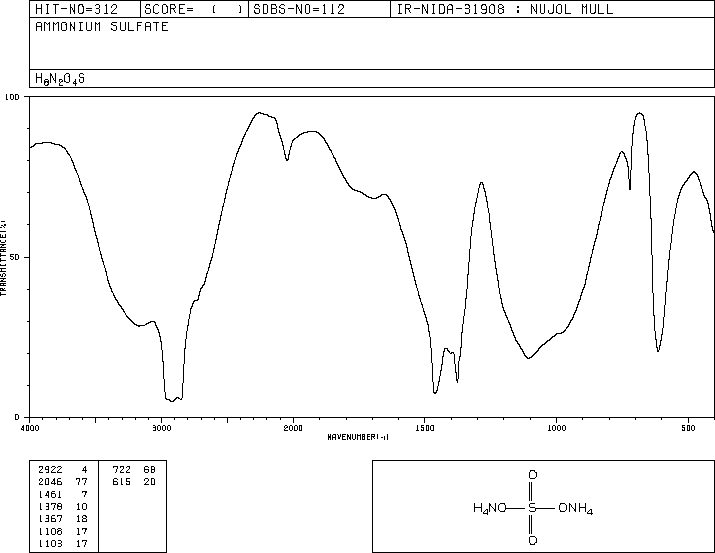Click the bottom oxygen atom in structure
Image resolution: width=715 pixels, height=553 pixels.
point(532,541)
